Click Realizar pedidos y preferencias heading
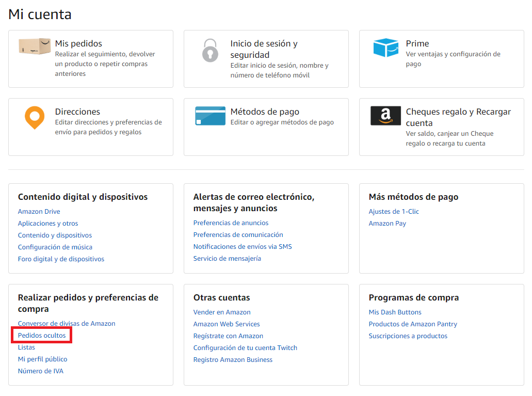Viewport: 532px width, 396px height. tap(88, 303)
